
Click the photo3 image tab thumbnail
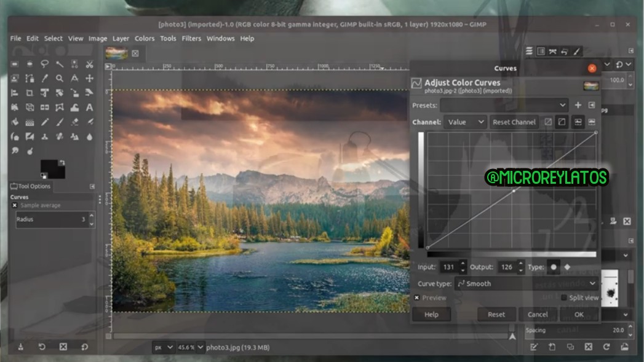[116, 53]
